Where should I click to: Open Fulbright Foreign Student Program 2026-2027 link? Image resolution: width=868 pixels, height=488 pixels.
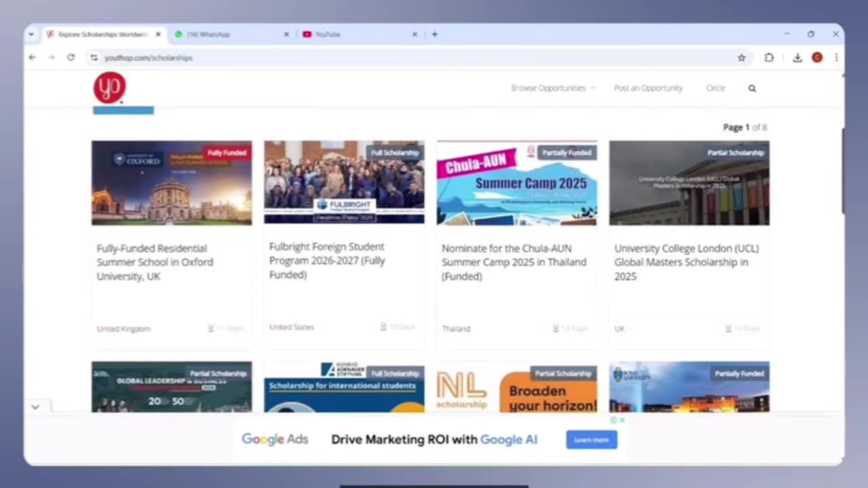click(327, 261)
